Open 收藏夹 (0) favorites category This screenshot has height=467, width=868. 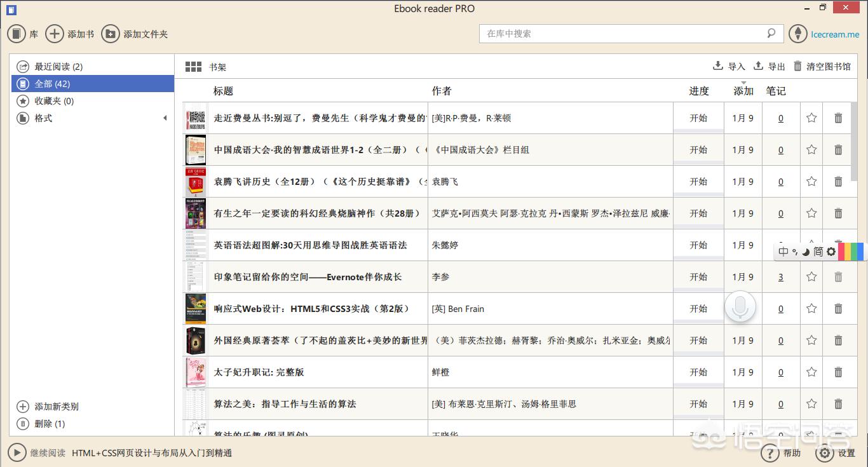point(54,101)
